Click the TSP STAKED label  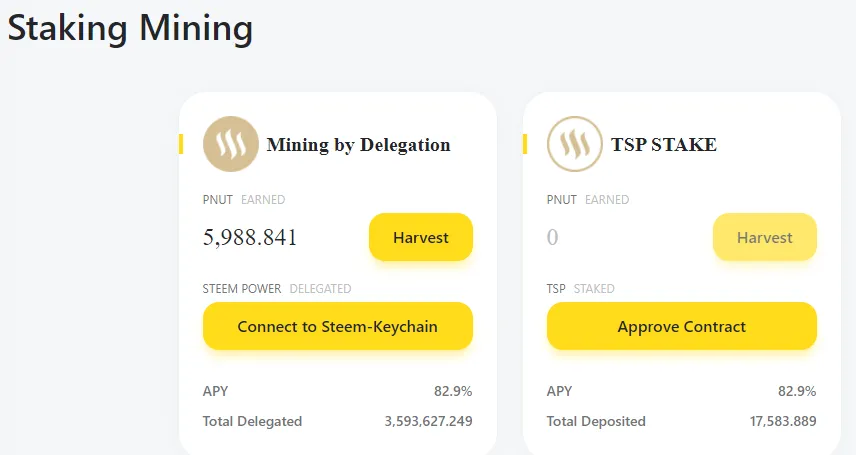point(581,288)
